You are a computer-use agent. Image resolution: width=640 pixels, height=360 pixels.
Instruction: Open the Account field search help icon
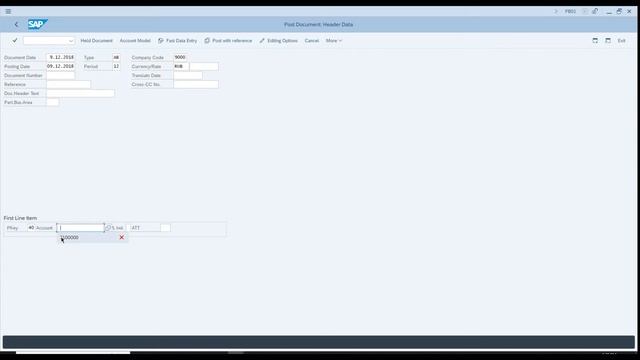click(108, 228)
